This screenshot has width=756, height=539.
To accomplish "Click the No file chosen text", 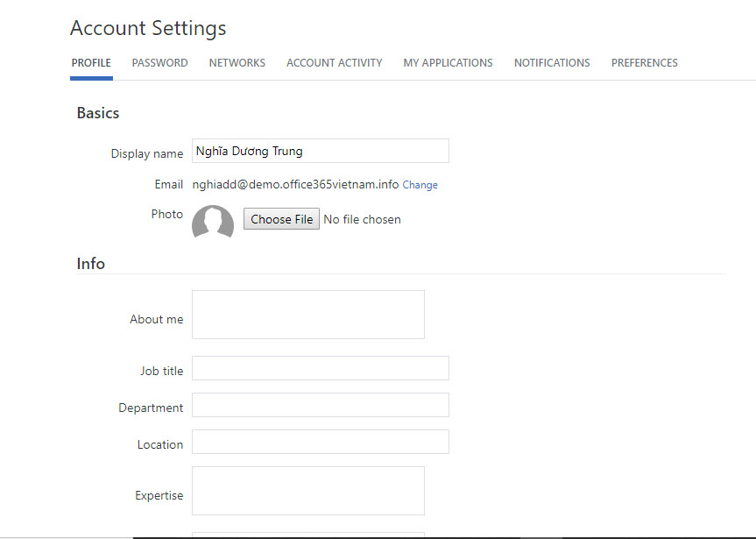I will 362,220.
